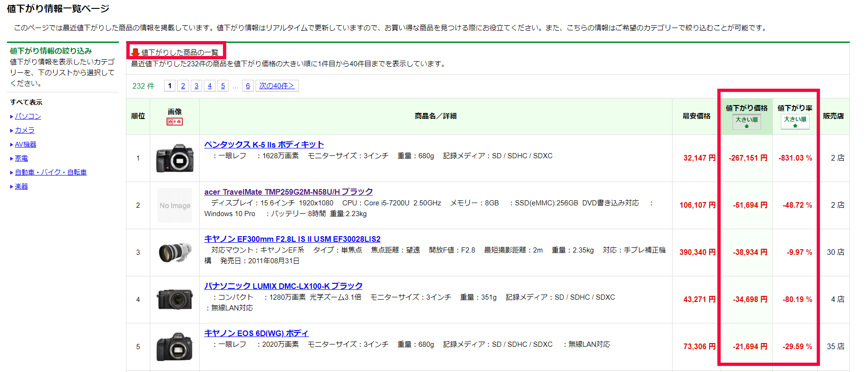Sort 値下がり率 column by 大きい順
Viewport: 868px width, 372px height.
click(x=795, y=121)
